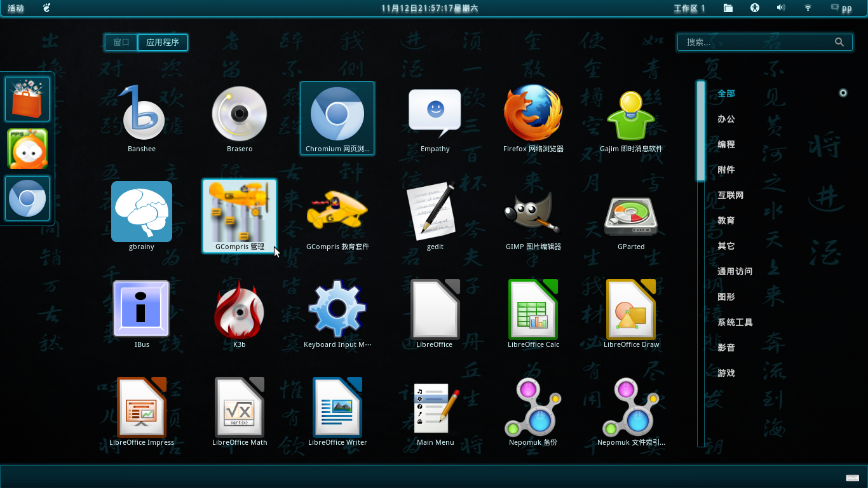Start LibreOffice Writer
Screen dimensions: 868x488
point(337,412)
